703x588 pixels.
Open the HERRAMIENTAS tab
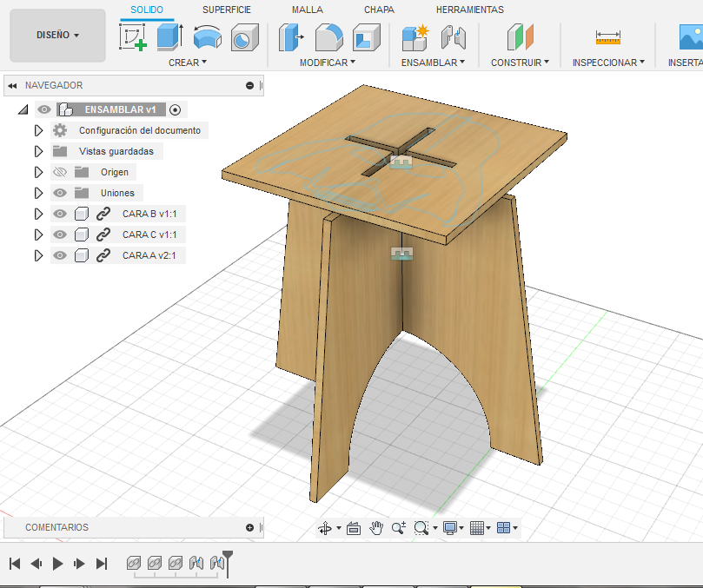[469, 10]
